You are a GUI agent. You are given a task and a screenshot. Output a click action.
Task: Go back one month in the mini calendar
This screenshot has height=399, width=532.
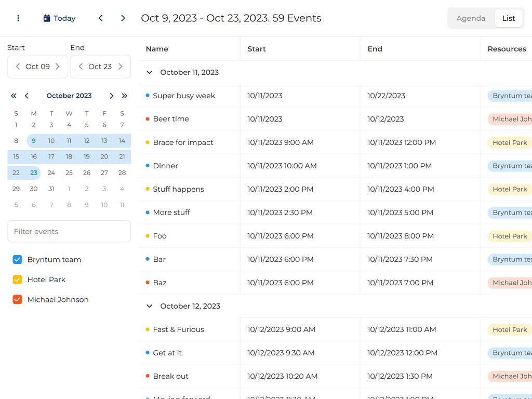[x=26, y=96]
